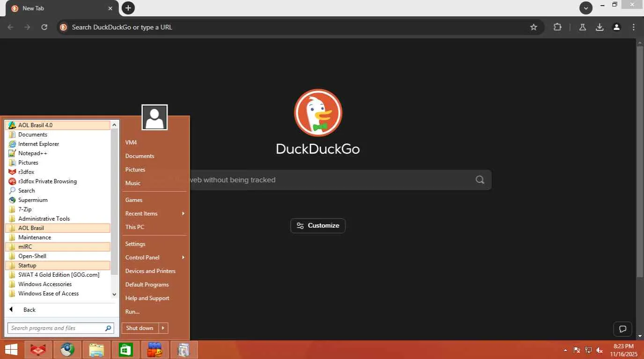Select the New Tab browser tab
Viewport: 644px width, 359px height.
[x=63, y=8]
